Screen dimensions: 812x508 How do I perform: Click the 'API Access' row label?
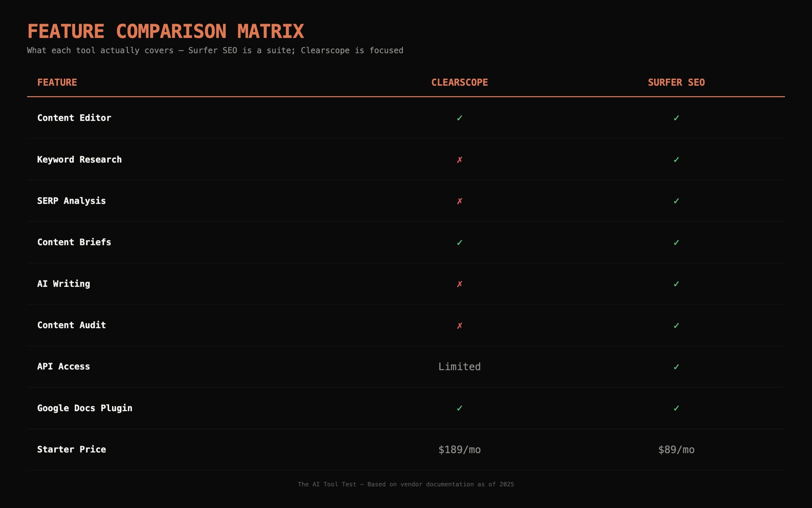click(x=64, y=367)
